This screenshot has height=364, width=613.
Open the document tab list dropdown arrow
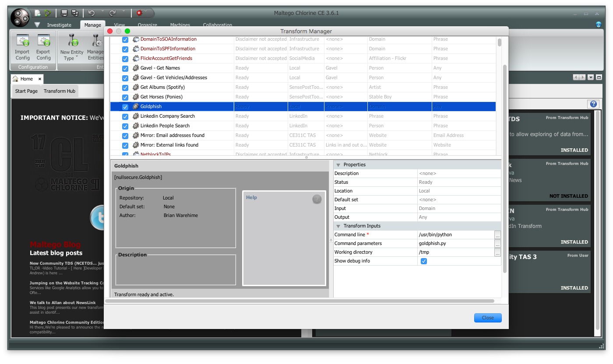591,77
